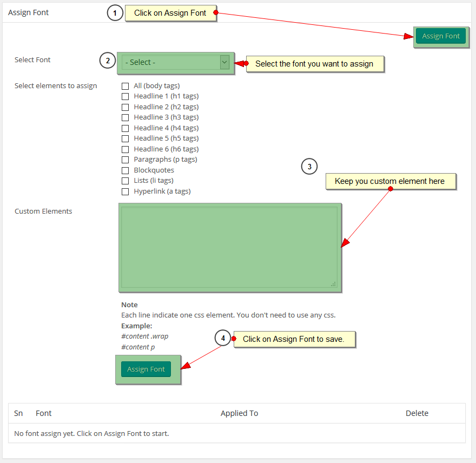This screenshot has height=463, width=476.
Task: Open the Select Font dropdown
Action: coord(170,63)
